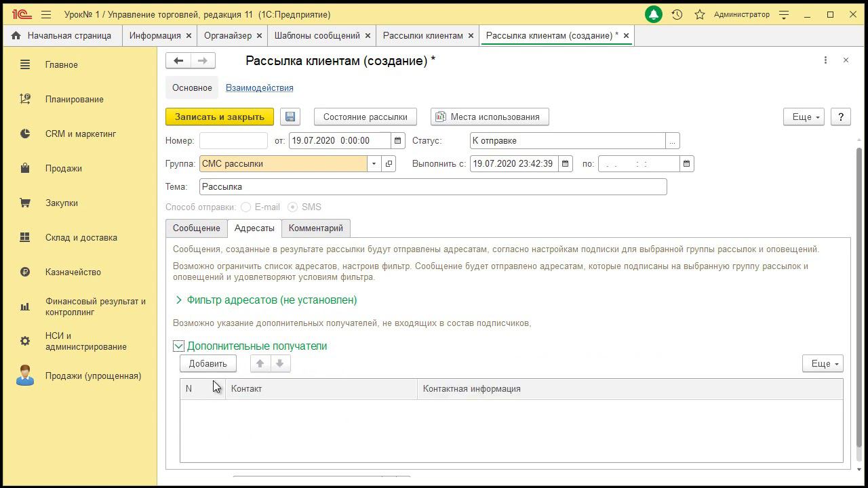Collapse Дополнительные получатели section
868x488 pixels.
[x=178, y=346]
